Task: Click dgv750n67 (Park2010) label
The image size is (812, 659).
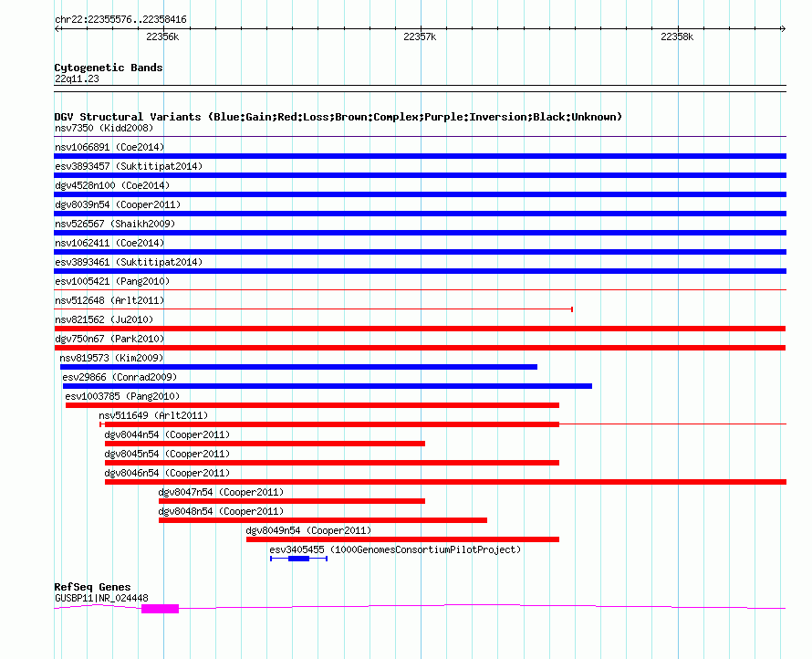Action: coord(109,339)
